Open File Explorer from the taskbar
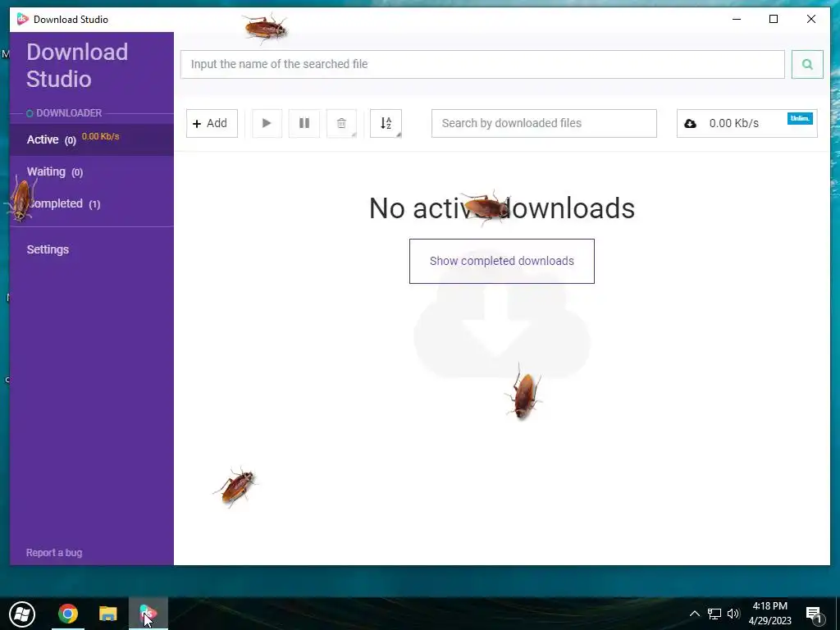 point(108,614)
